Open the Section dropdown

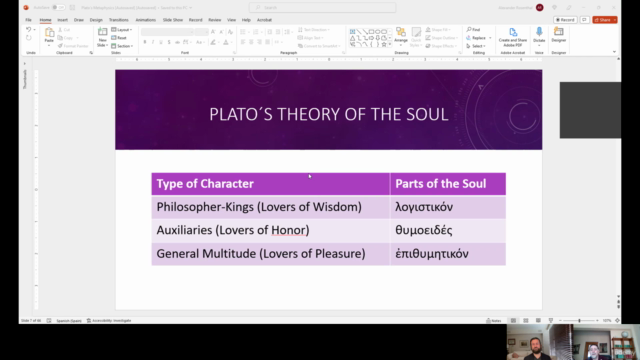point(122,46)
